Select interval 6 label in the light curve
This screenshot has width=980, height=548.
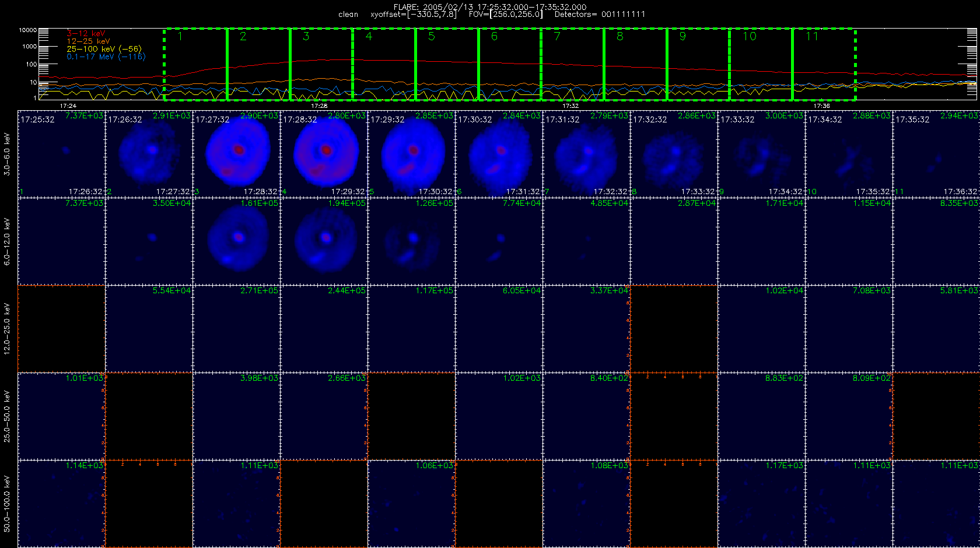click(494, 36)
